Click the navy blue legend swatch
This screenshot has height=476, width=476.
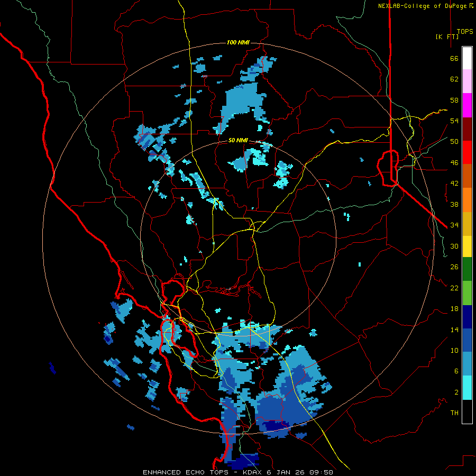[467, 317]
